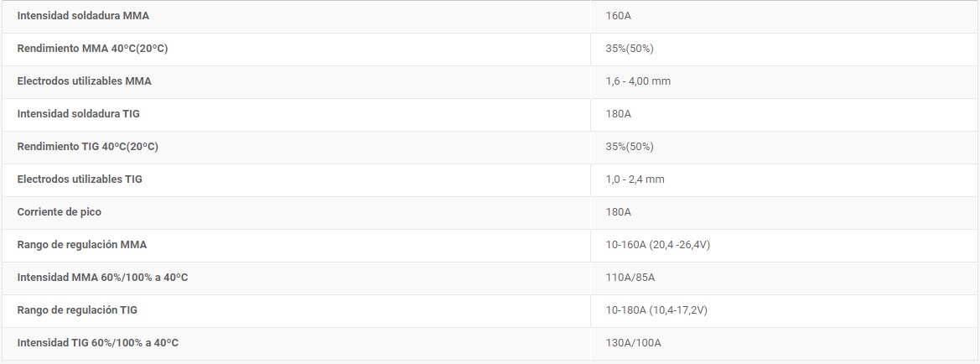Screen dimensions: 980x364
Task: Click the Intensidad soldadura TIG 180A value
Action: point(618,114)
